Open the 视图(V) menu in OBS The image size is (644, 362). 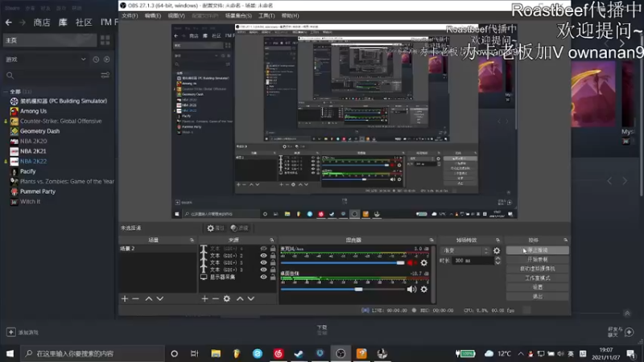176,15
